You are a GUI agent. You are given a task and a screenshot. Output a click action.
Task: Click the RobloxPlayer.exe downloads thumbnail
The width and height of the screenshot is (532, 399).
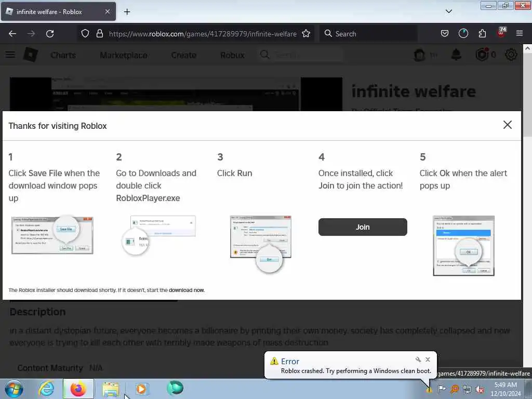click(x=159, y=235)
